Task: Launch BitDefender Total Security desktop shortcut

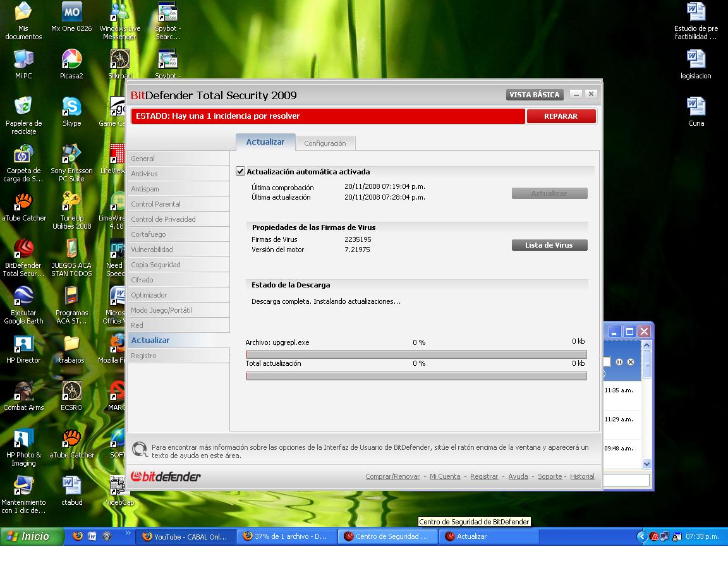Action: click(x=23, y=258)
